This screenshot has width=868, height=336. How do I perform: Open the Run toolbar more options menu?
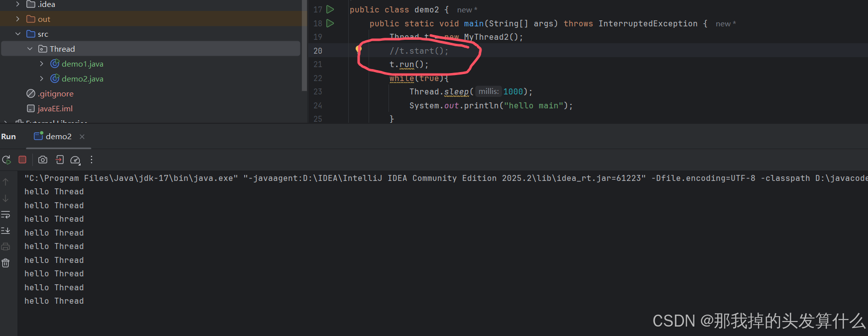91,160
